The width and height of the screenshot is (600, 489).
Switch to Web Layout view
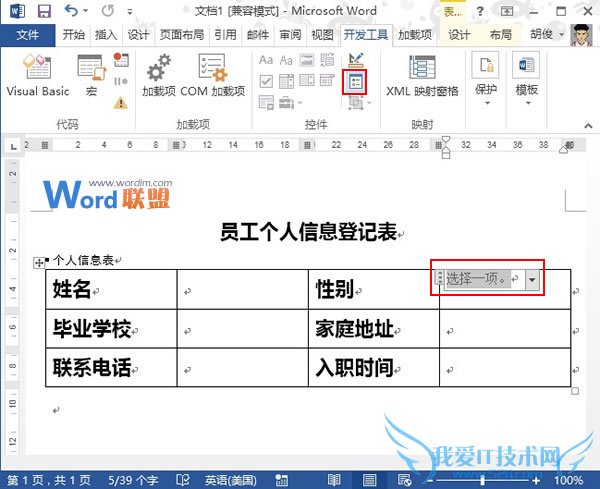coord(404,480)
